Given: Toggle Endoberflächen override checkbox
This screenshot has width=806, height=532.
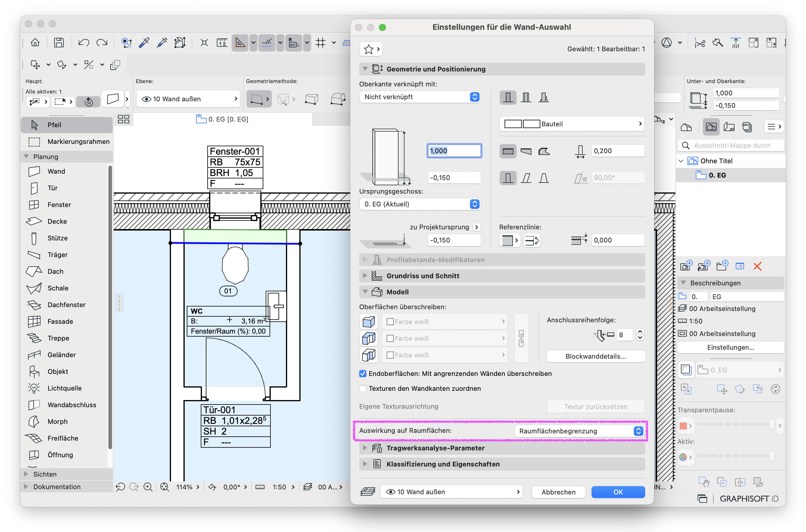Looking at the screenshot, I should pos(362,374).
